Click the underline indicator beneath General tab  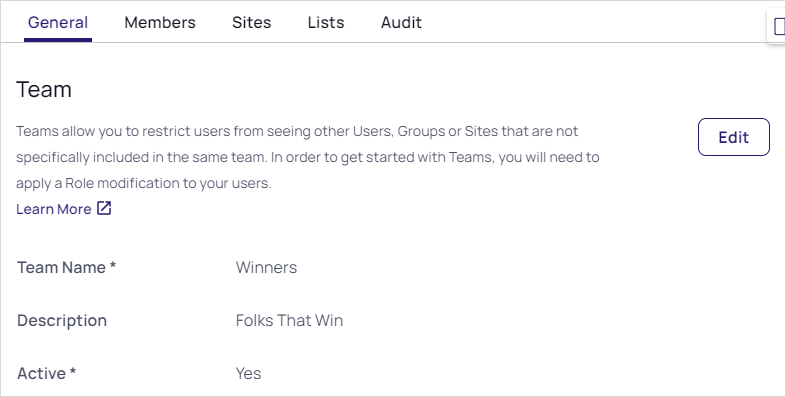pyautogui.click(x=58, y=40)
